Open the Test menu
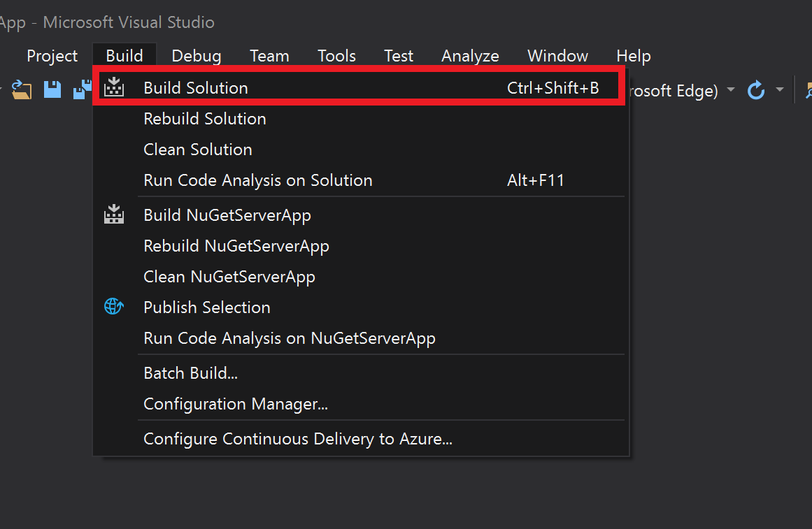 [x=398, y=55]
